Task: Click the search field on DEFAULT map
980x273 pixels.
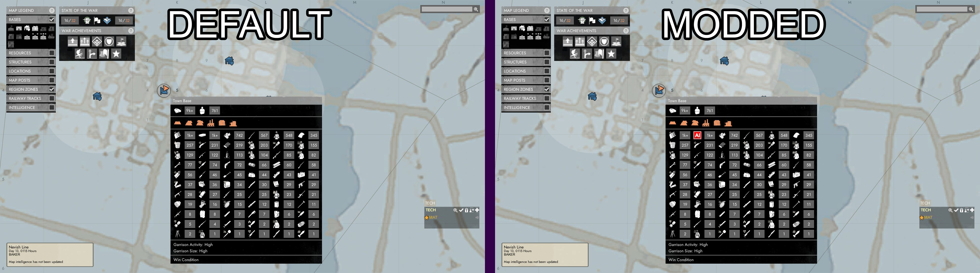Action: pyautogui.click(x=447, y=9)
